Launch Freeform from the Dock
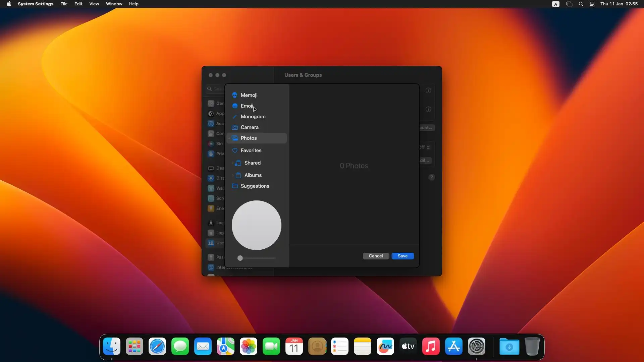Image resolution: width=644 pixels, height=362 pixels. pyautogui.click(x=385, y=347)
